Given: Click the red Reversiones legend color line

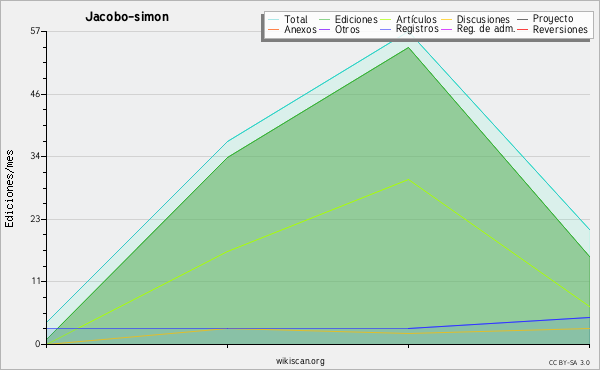Looking at the screenshot, I should [522, 29].
